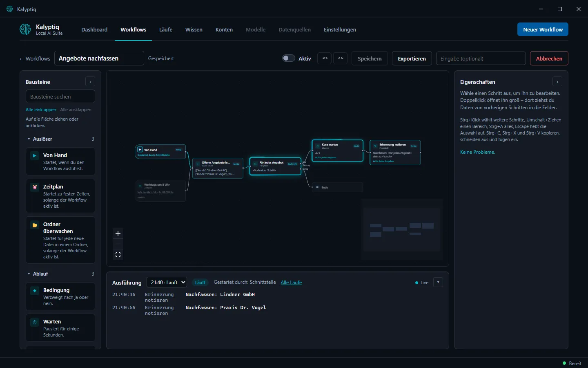The height and width of the screenshot is (368, 588).
Task: Click the minimap on the canvas
Action: point(402,229)
